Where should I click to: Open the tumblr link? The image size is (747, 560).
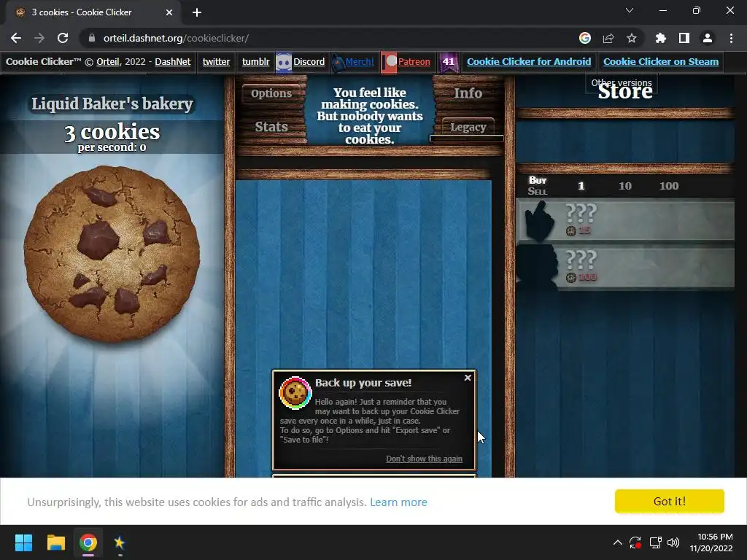click(x=256, y=61)
